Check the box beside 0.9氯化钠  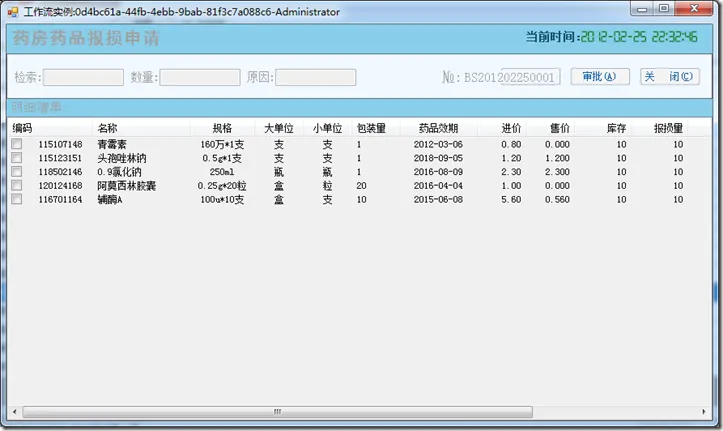(17, 171)
